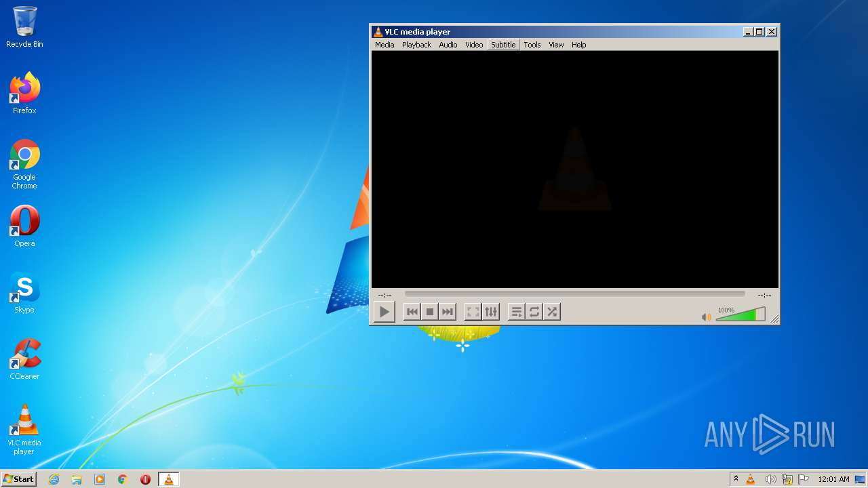Click the playback seek bar
Image resolution: width=868 pixels, height=488 pixels.
point(575,294)
